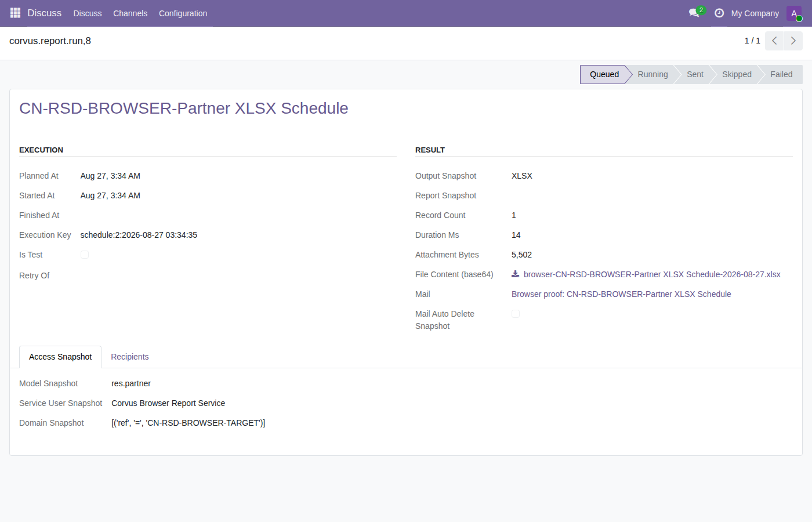Toggle the Mail Auto Delete Snapshot checkbox
This screenshot has height=522, width=812.
[516, 314]
